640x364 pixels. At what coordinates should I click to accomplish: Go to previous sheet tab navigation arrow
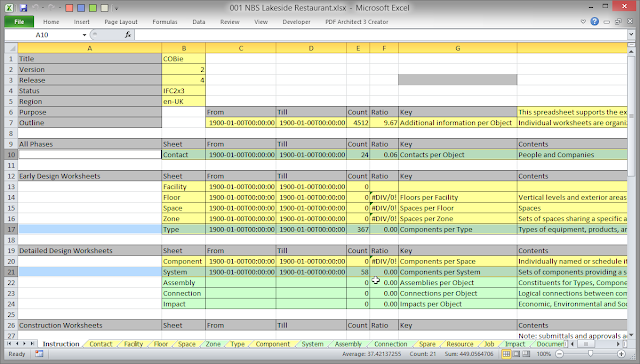[17, 344]
